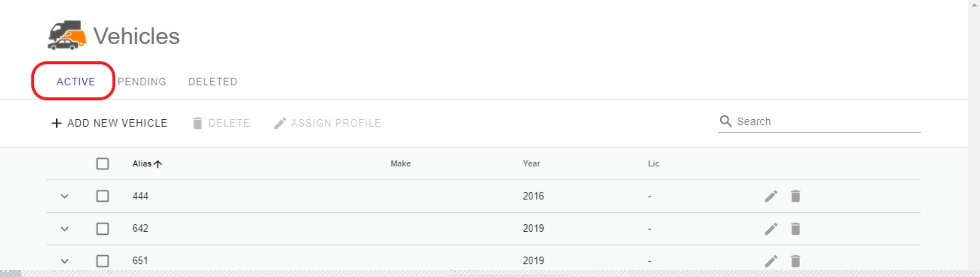980x277 pixels.
Task: Click the trash icon in the 651 row
Action: (x=796, y=261)
